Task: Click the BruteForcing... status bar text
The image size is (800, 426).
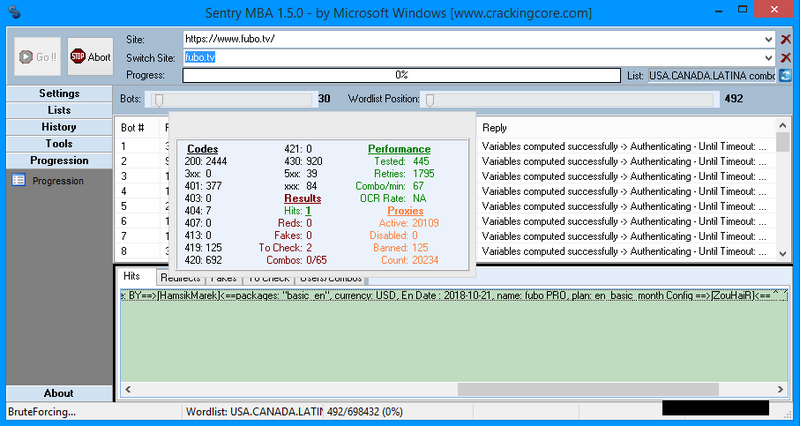Action: [42, 411]
